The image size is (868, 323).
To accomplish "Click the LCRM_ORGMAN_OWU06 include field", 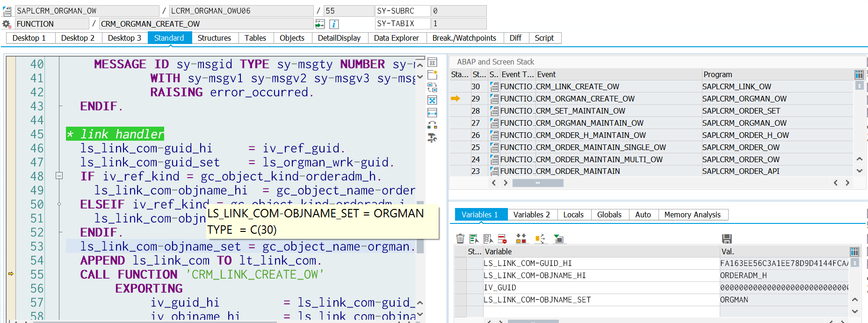I will (241, 11).
